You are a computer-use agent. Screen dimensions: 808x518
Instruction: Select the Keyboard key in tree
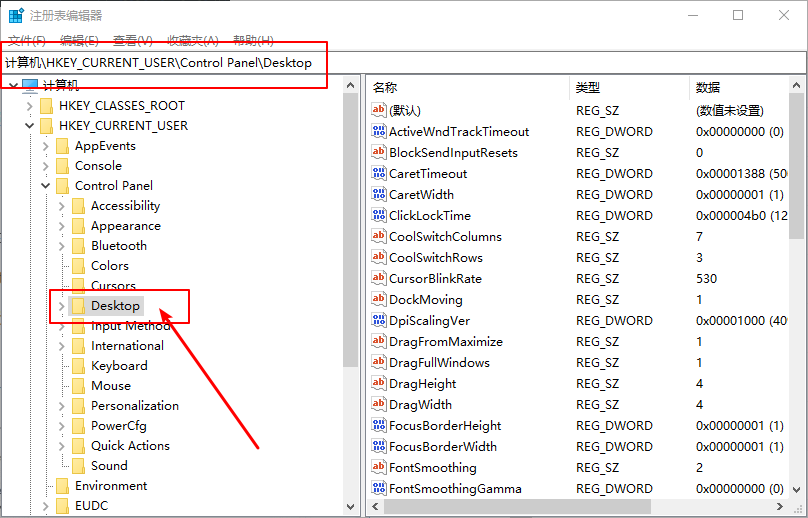[119, 366]
